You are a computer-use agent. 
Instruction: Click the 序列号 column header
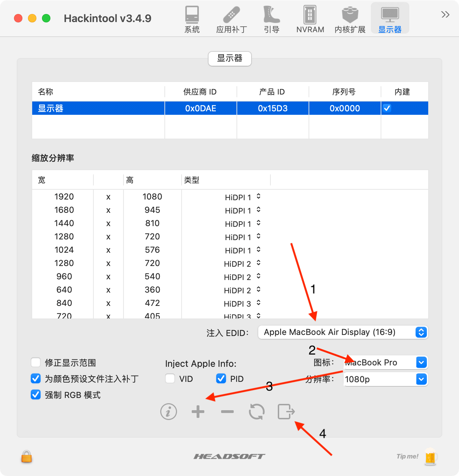(345, 92)
